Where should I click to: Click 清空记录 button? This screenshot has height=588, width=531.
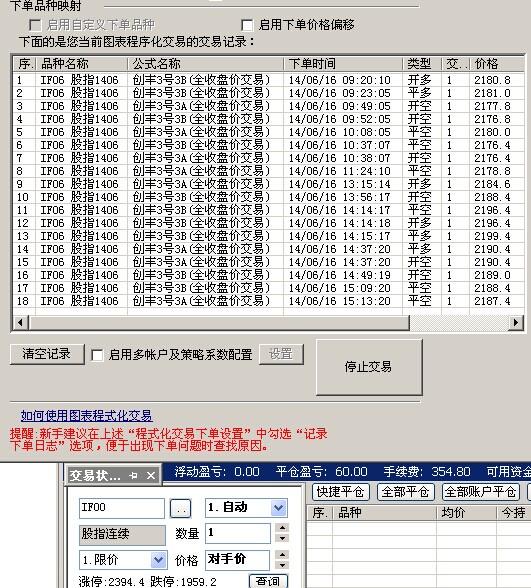(x=47, y=354)
